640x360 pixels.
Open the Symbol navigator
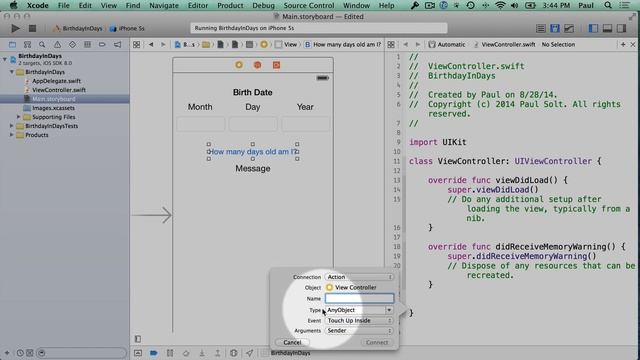click(x=27, y=44)
